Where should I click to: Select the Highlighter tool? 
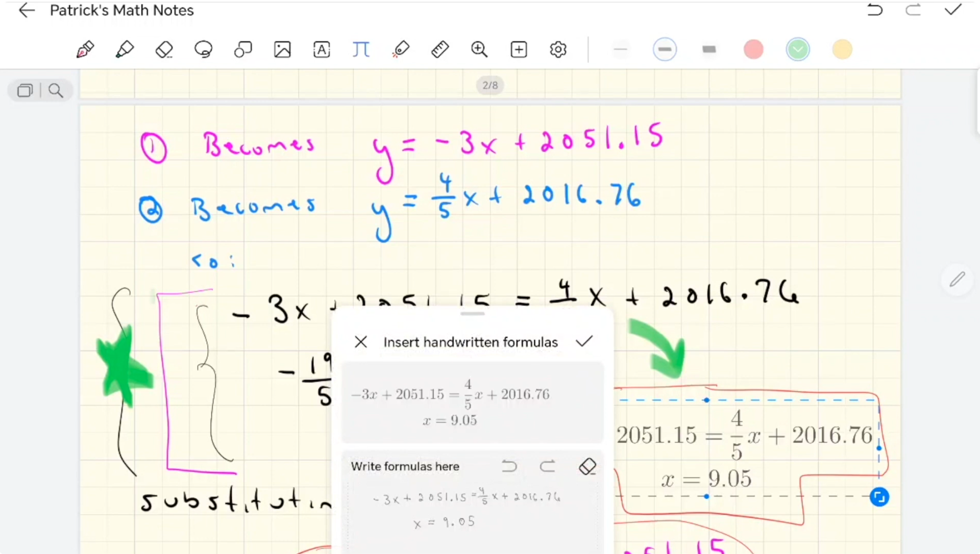pyautogui.click(x=124, y=49)
